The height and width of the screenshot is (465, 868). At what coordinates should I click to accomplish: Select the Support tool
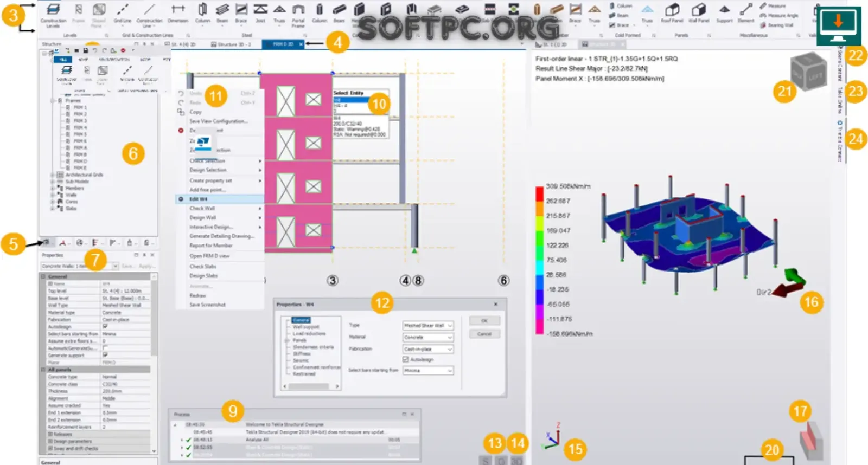click(724, 14)
